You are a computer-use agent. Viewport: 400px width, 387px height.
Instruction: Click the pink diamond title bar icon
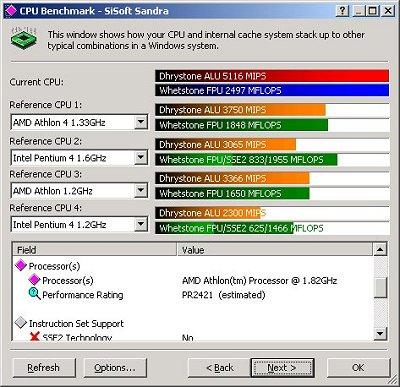pyautogui.click(x=10, y=11)
